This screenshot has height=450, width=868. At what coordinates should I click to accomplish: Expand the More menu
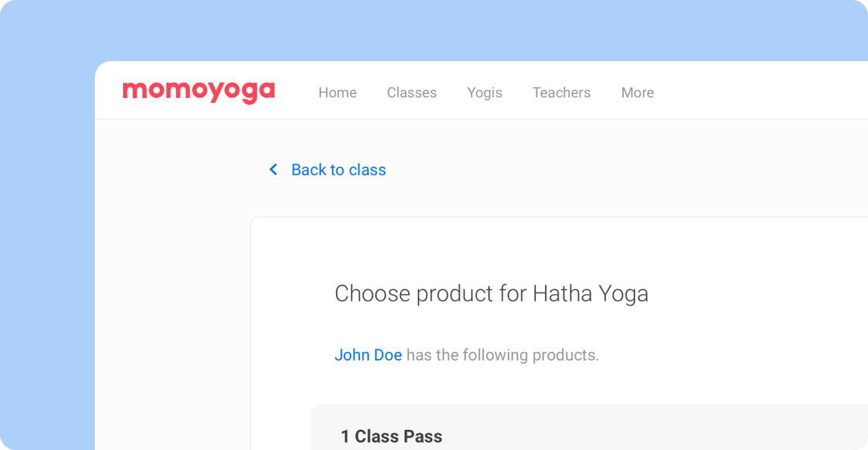pyautogui.click(x=637, y=92)
